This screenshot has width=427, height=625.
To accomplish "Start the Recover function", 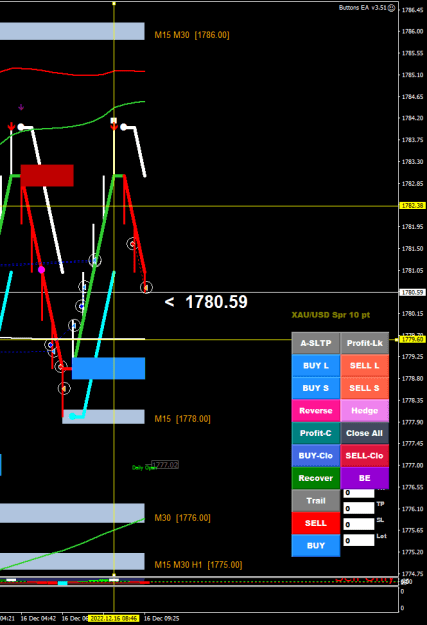I will click(316, 478).
